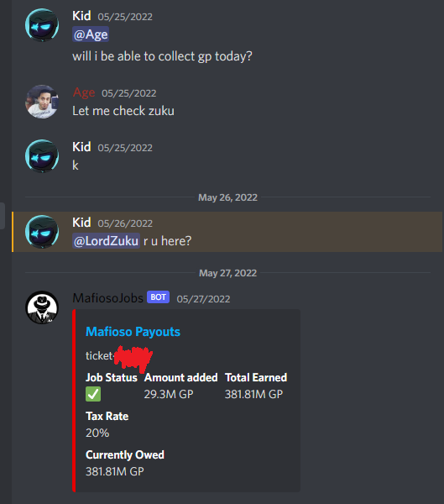
Task: Click the May 26, 2022 date divider
Action: pos(227,197)
